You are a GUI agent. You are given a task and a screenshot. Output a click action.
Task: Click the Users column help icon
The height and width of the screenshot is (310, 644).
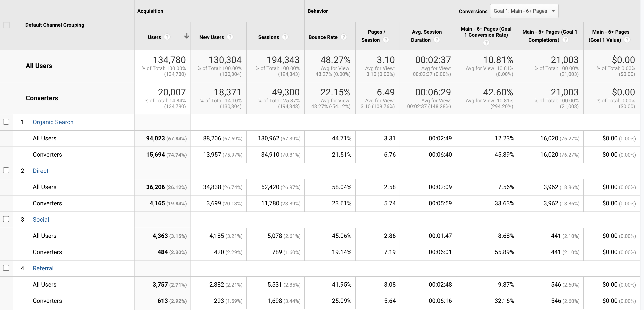(x=167, y=37)
